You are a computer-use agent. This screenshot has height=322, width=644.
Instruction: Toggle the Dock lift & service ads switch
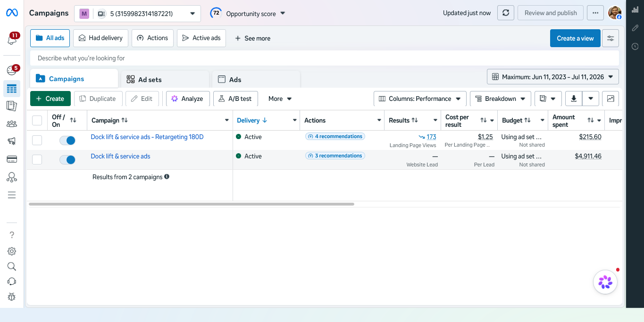click(x=67, y=160)
